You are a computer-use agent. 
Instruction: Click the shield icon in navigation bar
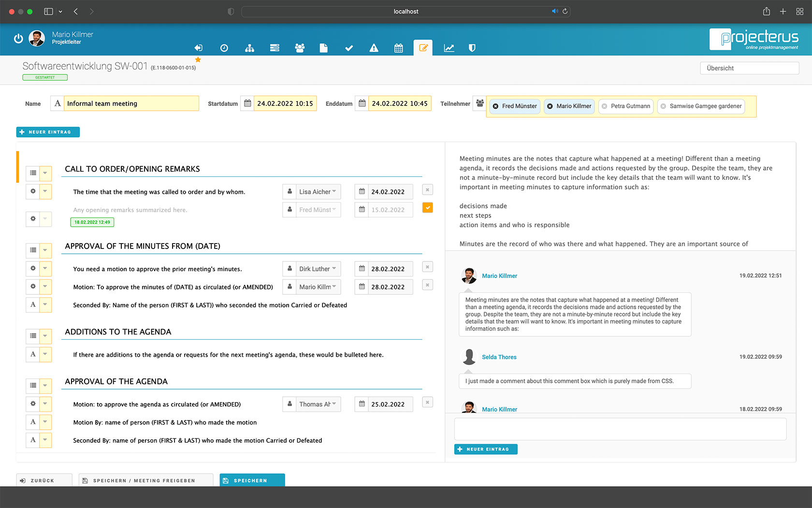click(x=472, y=48)
